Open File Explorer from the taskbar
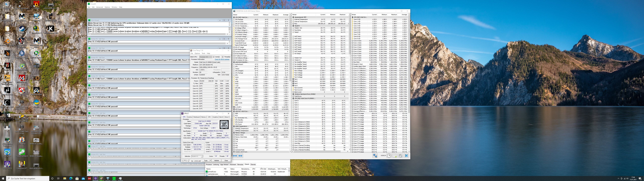 [x=65, y=178]
